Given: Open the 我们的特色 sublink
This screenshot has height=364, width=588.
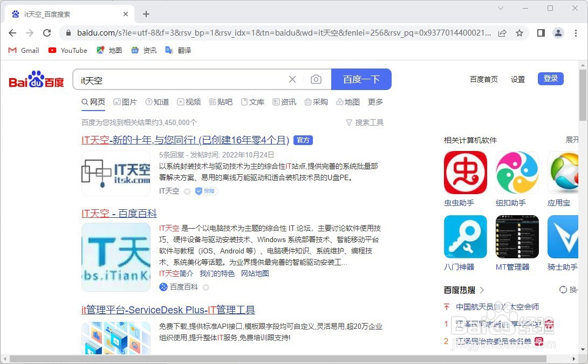Looking at the screenshot, I should [x=217, y=273].
